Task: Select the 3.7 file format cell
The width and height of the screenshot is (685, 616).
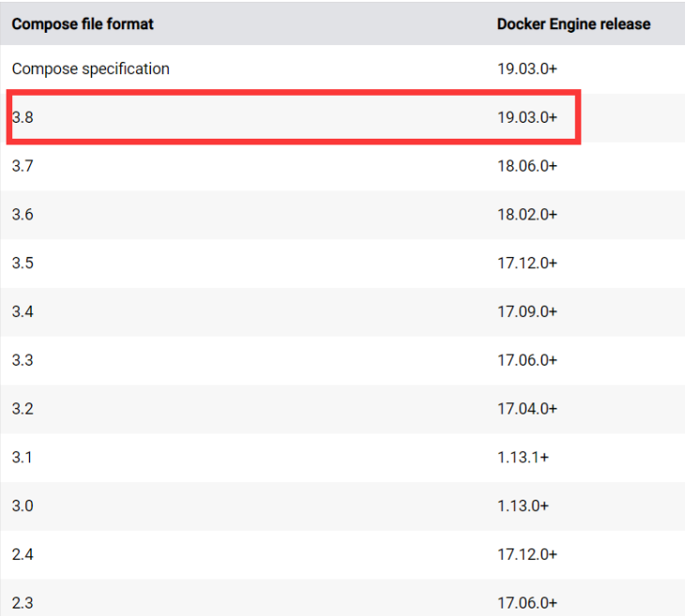Action: pos(23,166)
